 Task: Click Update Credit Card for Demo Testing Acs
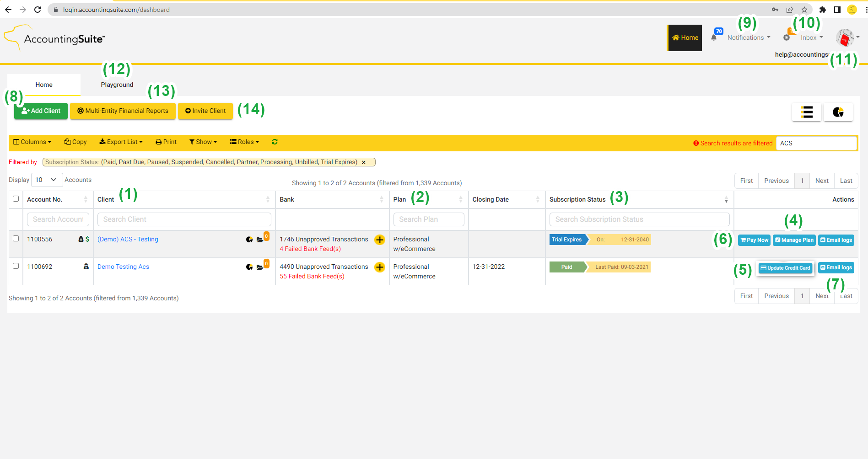point(785,268)
